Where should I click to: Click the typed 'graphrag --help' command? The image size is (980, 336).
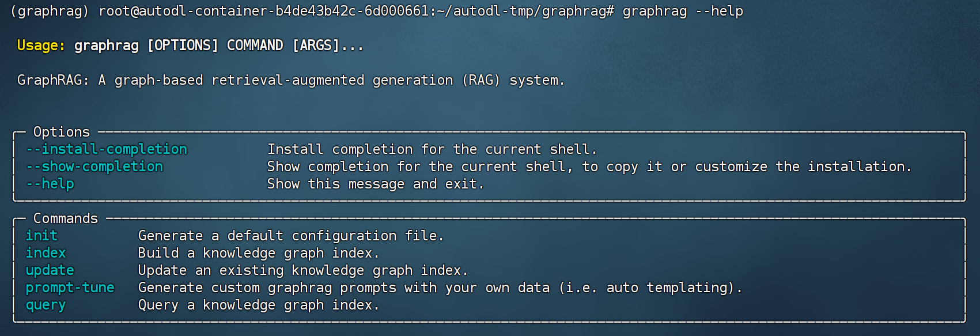click(x=683, y=11)
